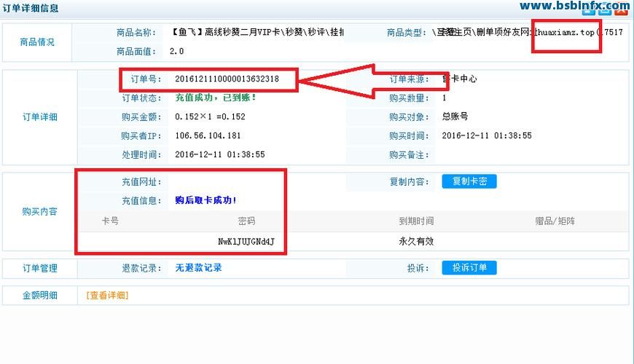This screenshot has width=634, height=364.
Task: Select the purchase target 总账号
Action: coord(455,116)
